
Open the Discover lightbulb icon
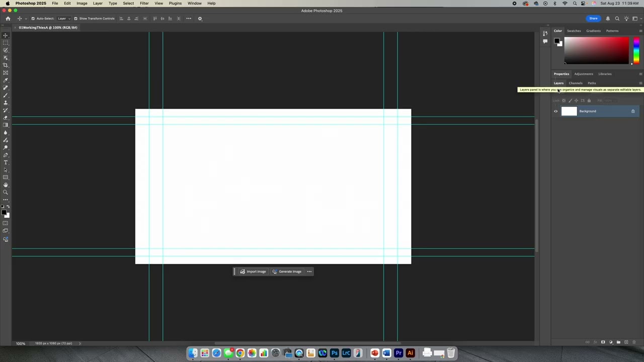626,19
